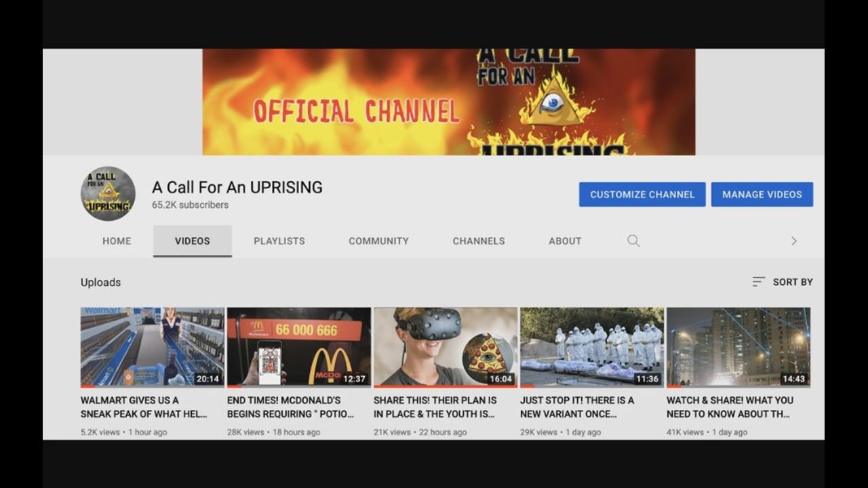Click the channel search magnifier icon
Screen dimensions: 868x488
coord(633,241)
